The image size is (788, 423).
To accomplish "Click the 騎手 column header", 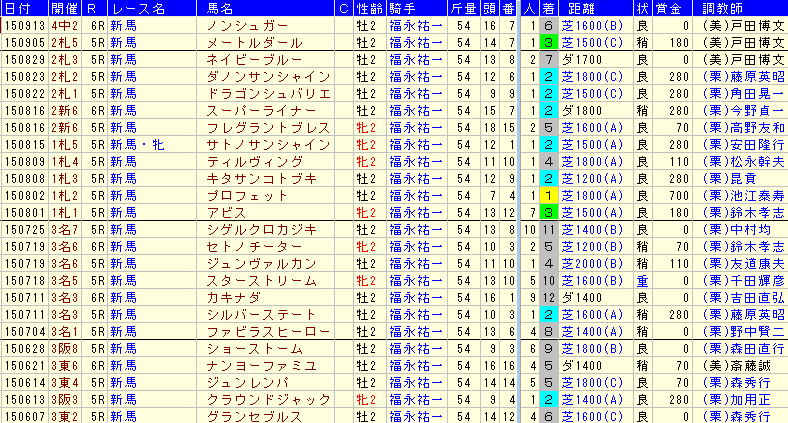I will [x=403, y=9].
